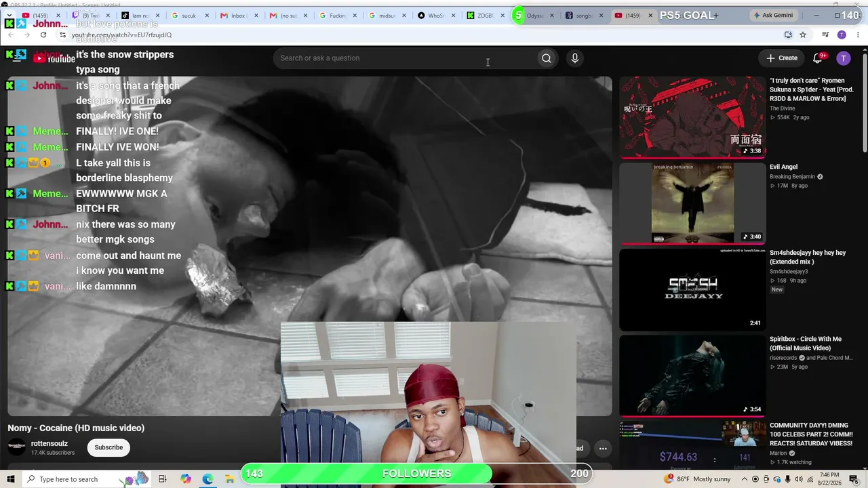This screenshot has width=868, height=488.
Task: Open the Chrome profile T avatar
Action: (842, 35)
